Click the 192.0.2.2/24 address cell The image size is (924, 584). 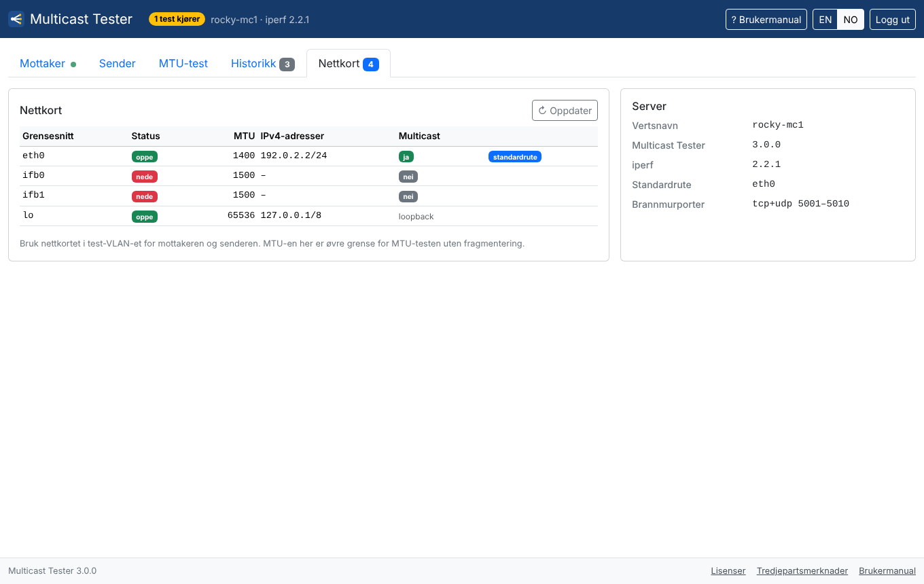point(294,156)
